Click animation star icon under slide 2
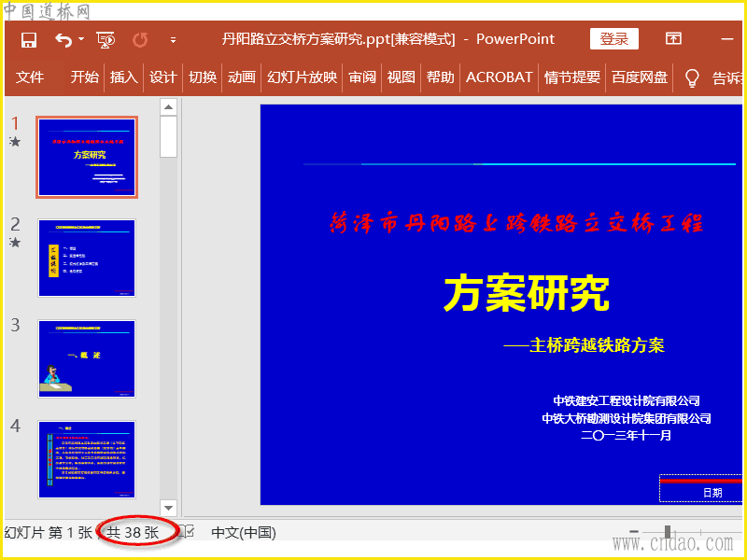The height and width of the screenshot is (560, 747). click(x=15, y=243)
